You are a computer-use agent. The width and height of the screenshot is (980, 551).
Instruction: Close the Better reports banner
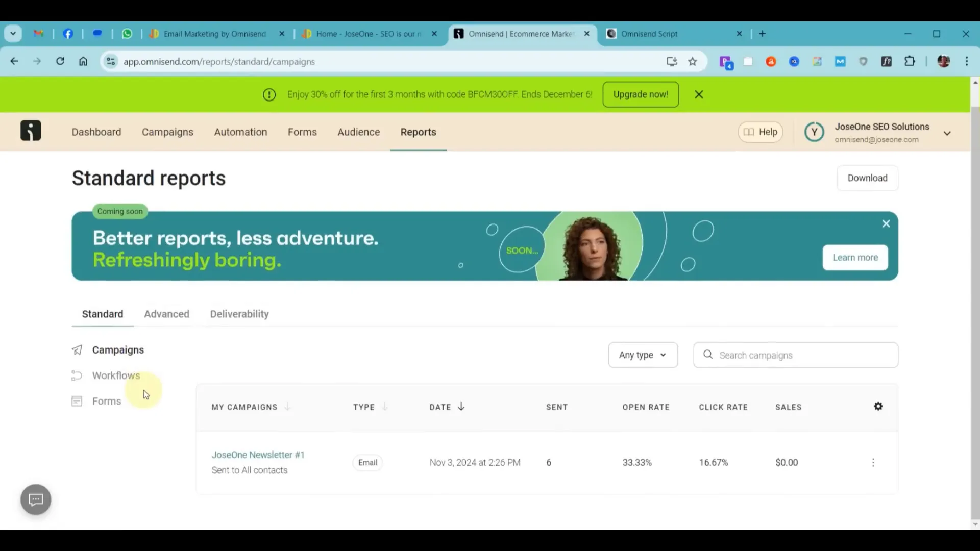886,223
